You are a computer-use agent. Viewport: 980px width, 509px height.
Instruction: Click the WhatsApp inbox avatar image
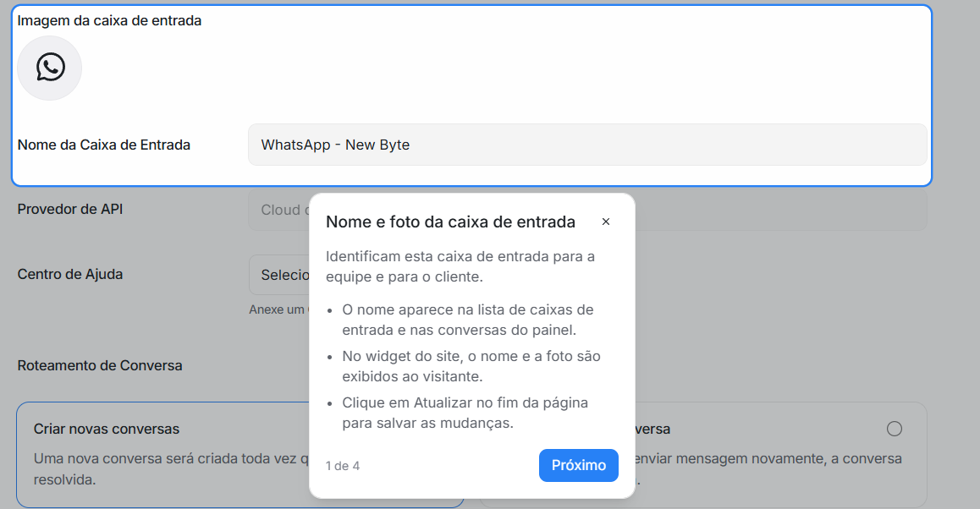click(49, 68)
